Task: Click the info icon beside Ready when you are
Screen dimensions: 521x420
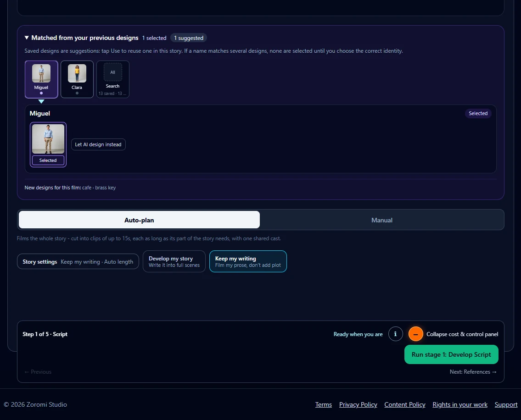Action: pos(395,334)
